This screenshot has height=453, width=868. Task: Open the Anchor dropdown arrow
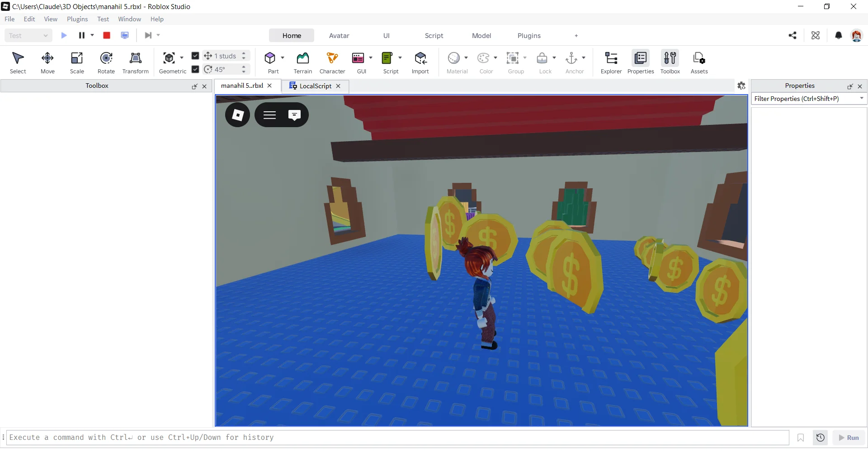pos(584,58)
